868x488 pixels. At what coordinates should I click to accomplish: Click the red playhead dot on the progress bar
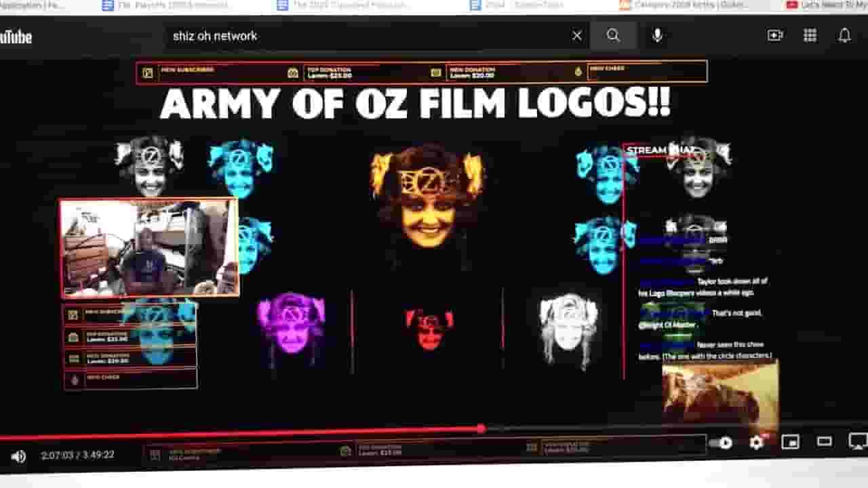click(481, 428)
